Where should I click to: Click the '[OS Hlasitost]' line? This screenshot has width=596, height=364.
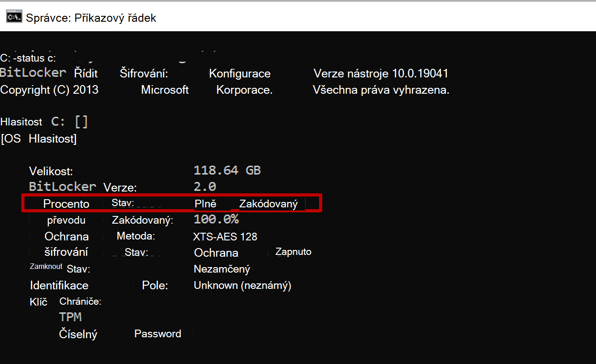click(x=39, y=139)
